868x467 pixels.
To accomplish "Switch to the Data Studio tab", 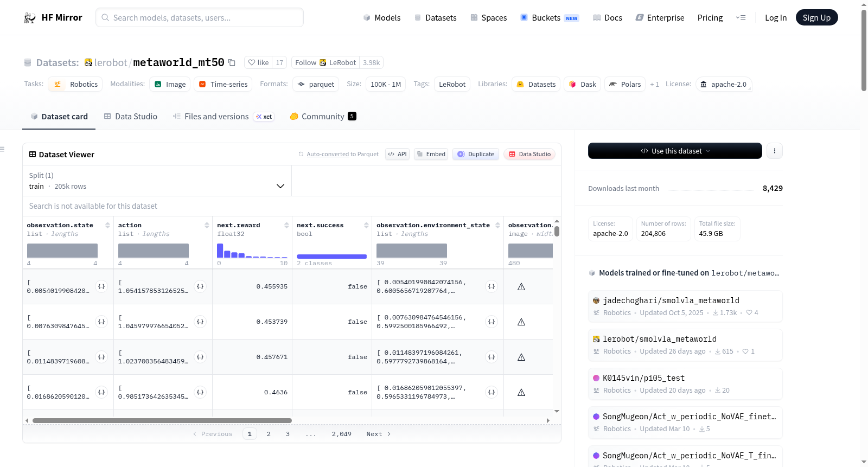I will [x=131, y=117].
